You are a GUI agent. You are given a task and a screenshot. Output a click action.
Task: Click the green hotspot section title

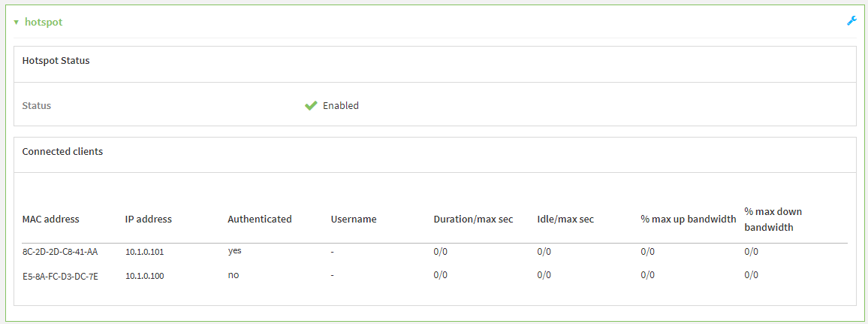[x=44, y=23]
